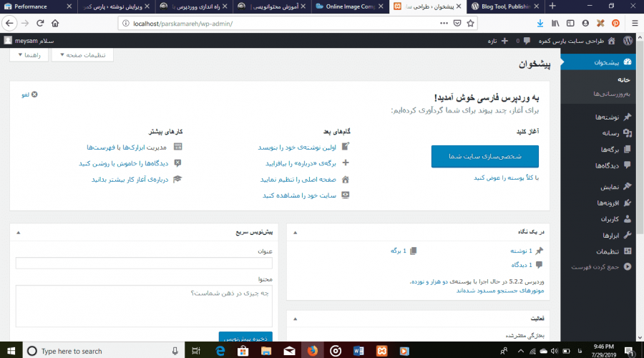Click Type here to search box
Image resolution: width=644 pixels, height=358 pixels.
click(x=104, y=351)
